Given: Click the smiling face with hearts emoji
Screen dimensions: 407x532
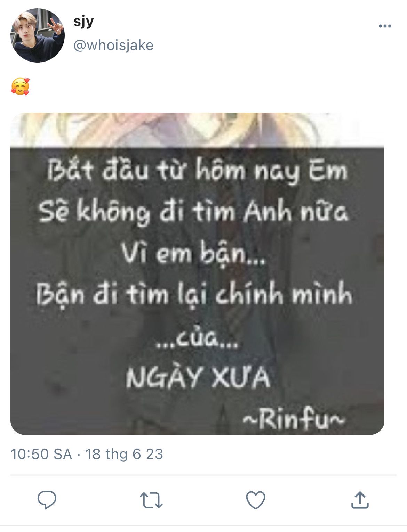Looking at the screenshot, I should (20, 86).
